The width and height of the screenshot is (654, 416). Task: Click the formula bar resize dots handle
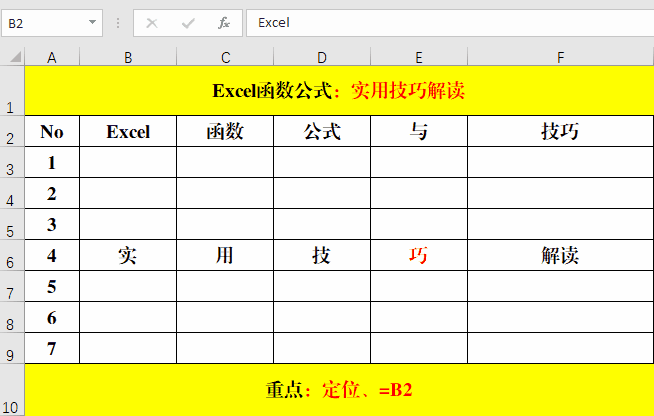118,23
